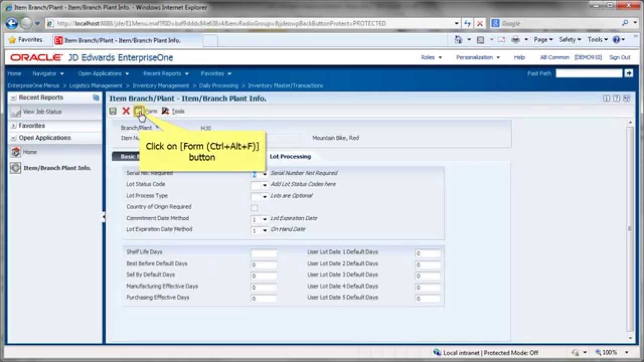Toggle the Country of Origin Required checkbox
The height and width of the screenshot is (362, 644).
(254, 208)
